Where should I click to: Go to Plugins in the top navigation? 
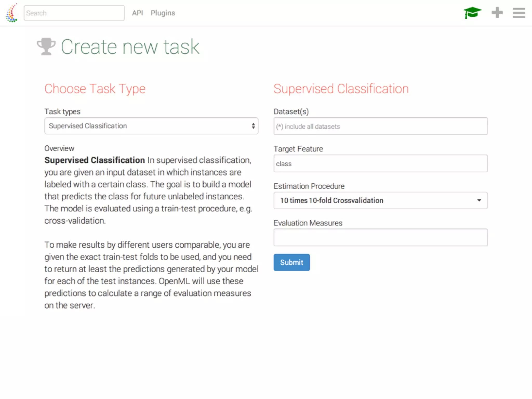tap(163, 13)
